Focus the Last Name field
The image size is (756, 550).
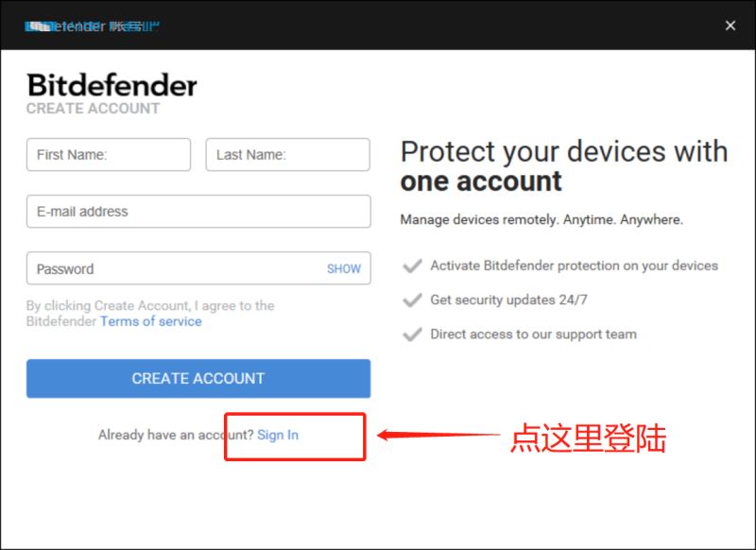point(288,155)
